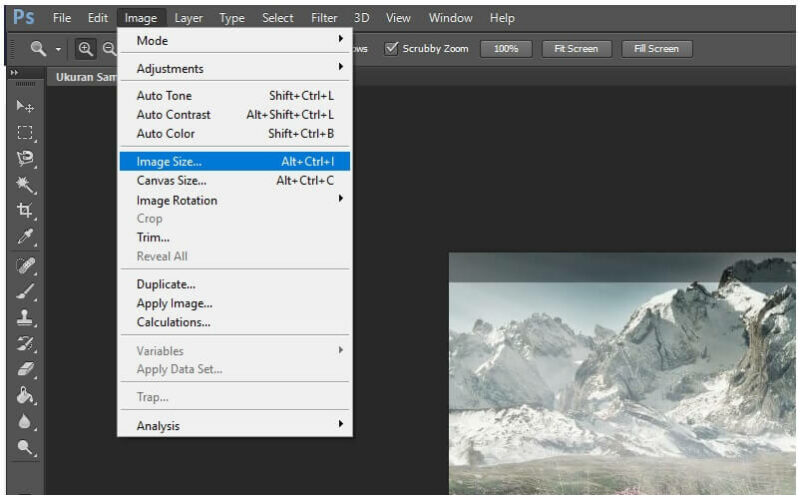Open the Filter menu
This screenshot has height=500, width=800.
point(324,18)
